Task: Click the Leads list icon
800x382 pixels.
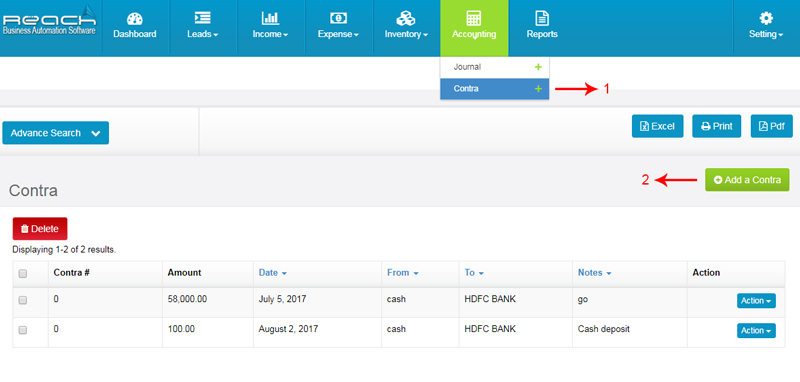Action: coord(203,18)
